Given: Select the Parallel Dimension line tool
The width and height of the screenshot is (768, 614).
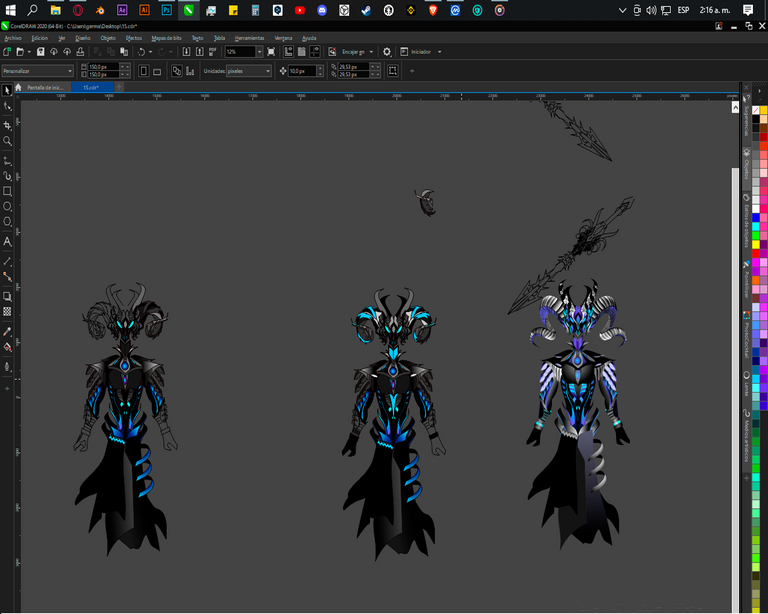Looking at the screenshot, I should point(7,261).
